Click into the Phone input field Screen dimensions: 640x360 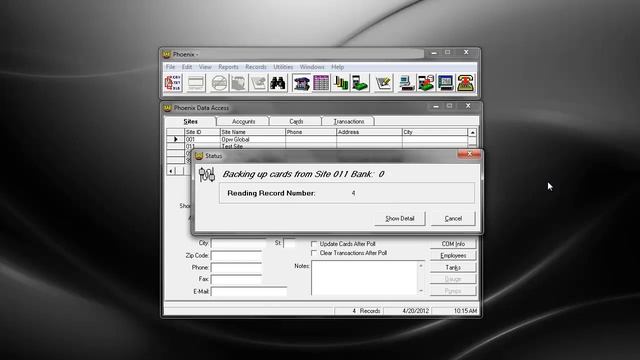[x=236, y=268]
